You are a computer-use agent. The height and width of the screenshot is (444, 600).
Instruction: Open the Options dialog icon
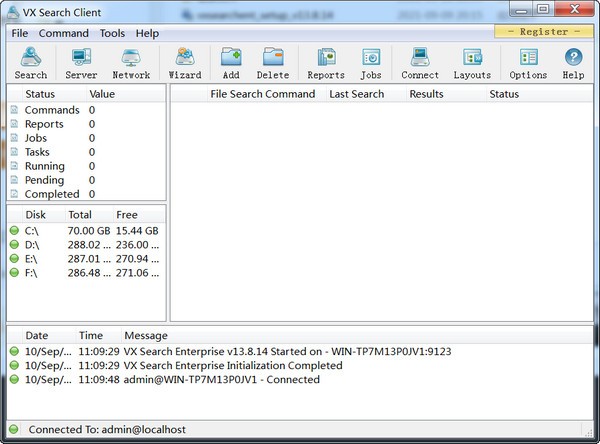pos(528,63)
